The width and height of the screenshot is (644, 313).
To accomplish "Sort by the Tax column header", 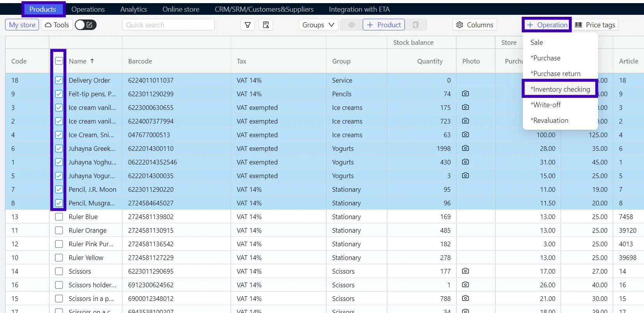I will pos(242,61).
